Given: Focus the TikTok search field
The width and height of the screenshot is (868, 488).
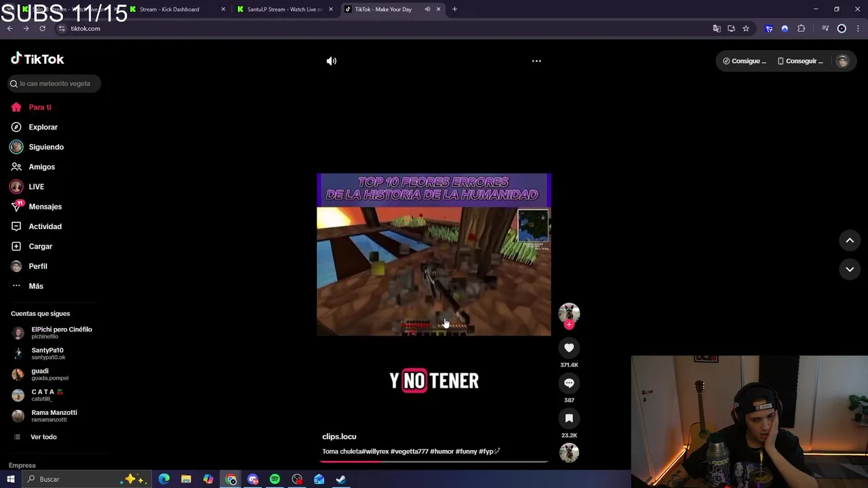Looking at the screenshot, I should pyautogui.click(x=54, y=83).
